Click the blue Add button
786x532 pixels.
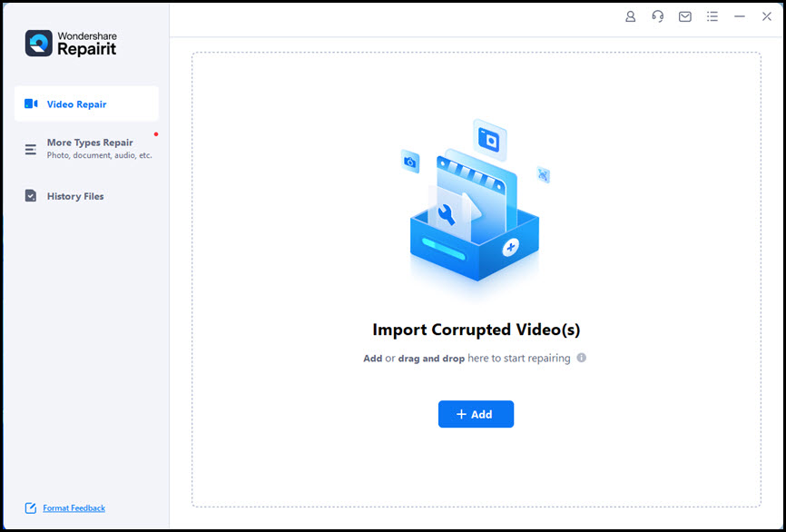click(476, 414)
